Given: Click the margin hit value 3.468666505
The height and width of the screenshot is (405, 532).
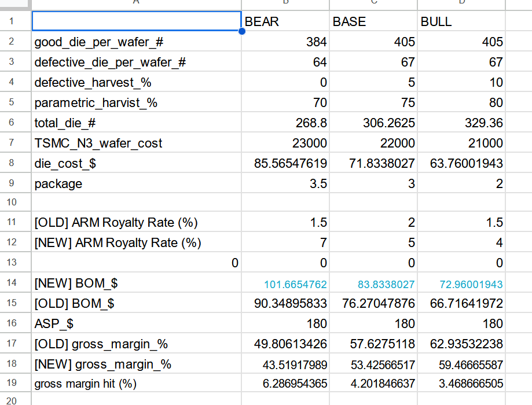Looking at the screenshot, I should point(461,383).
